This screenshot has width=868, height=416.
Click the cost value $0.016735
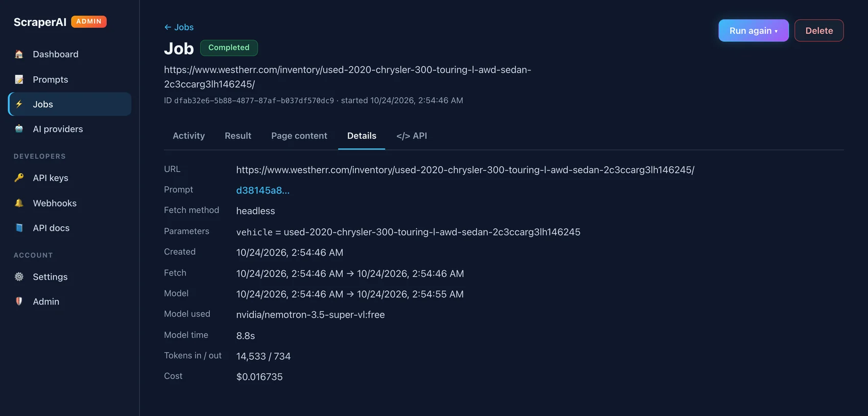click(259, 377)
